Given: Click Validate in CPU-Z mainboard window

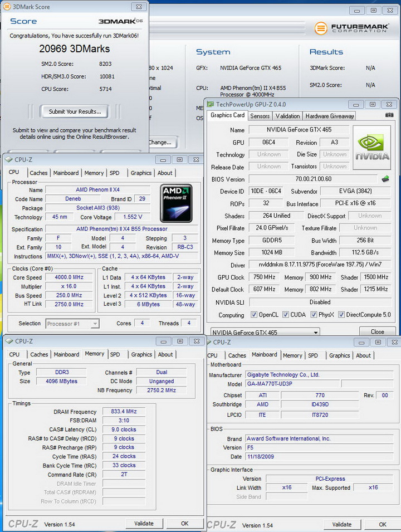Looking at the screenshot, I should [x=341, y=525].
